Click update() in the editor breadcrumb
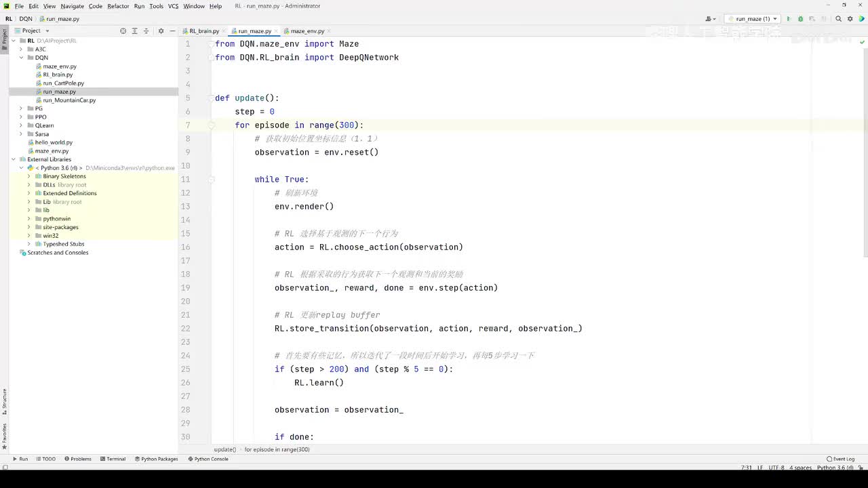Image resolution: width=868 pixels, height=488 pixels. [x=225, y=449]
